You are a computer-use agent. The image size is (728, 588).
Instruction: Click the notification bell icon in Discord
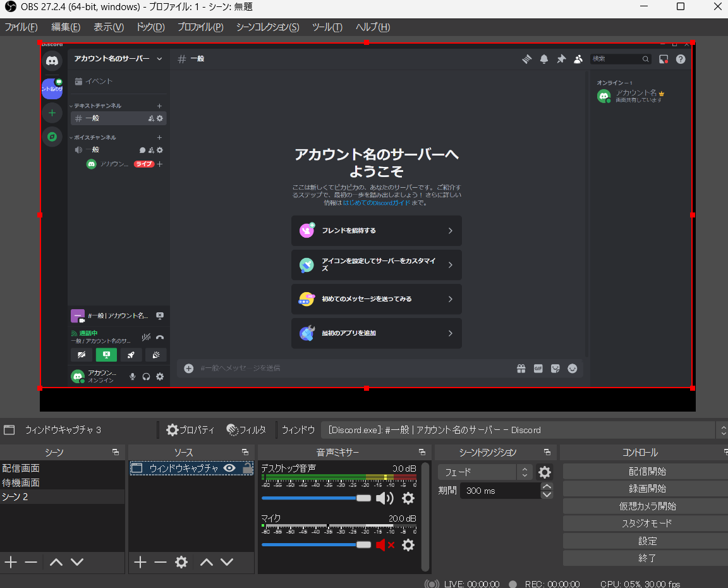pos(544,59)
